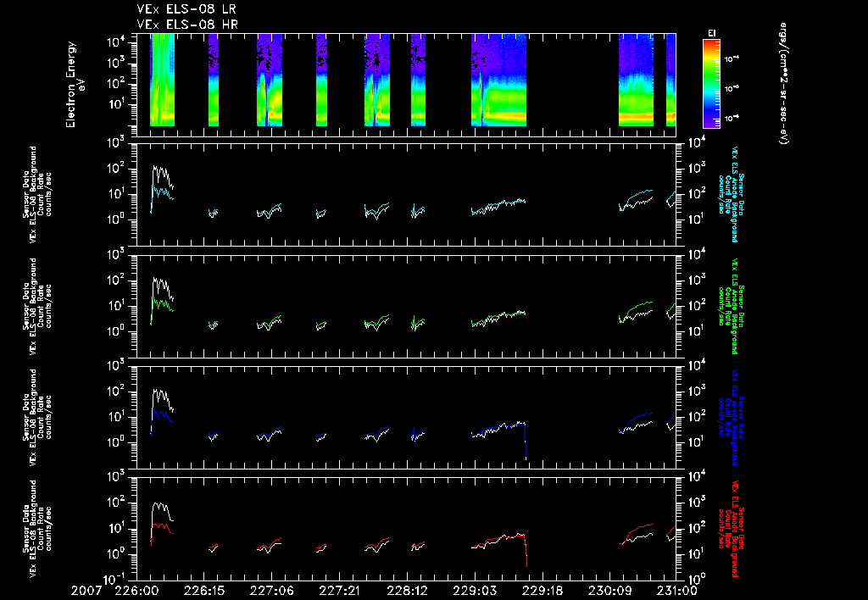Click the 10^0 tick on red panel's right axis
The width and height of the screenshot is (868, 600).
(697, 579)
